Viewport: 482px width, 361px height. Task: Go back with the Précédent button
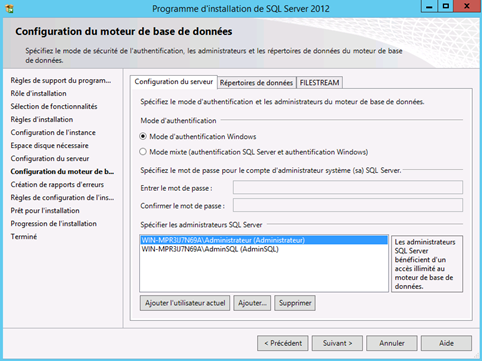click(x=283, y=343)
